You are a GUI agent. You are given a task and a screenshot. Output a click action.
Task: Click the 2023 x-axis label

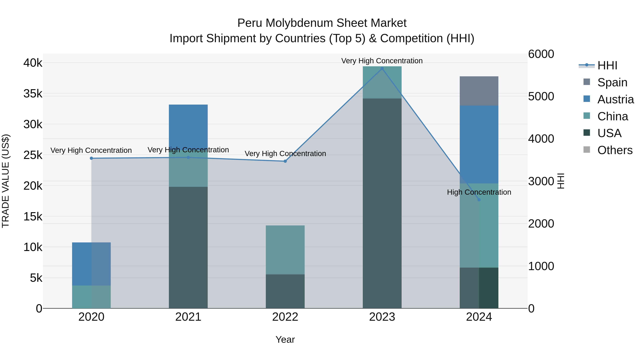[382, 317]
